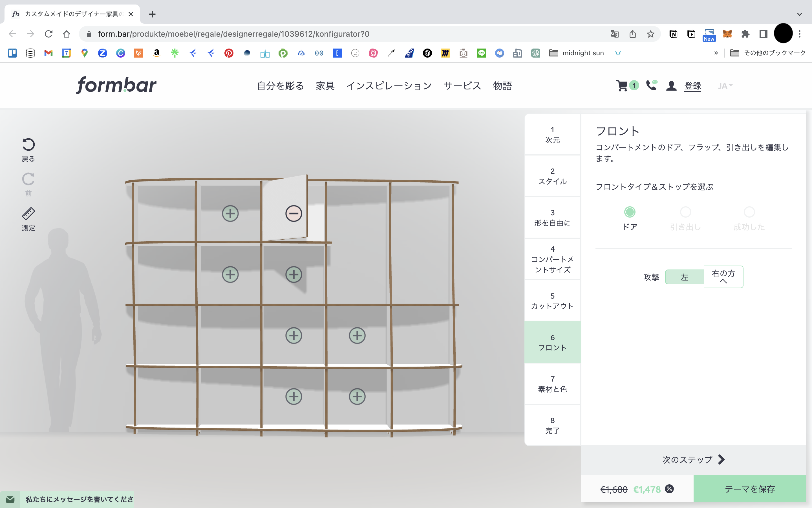Click the 登録 link
Viewport: 812px width, 508px height.
(692, 86)
